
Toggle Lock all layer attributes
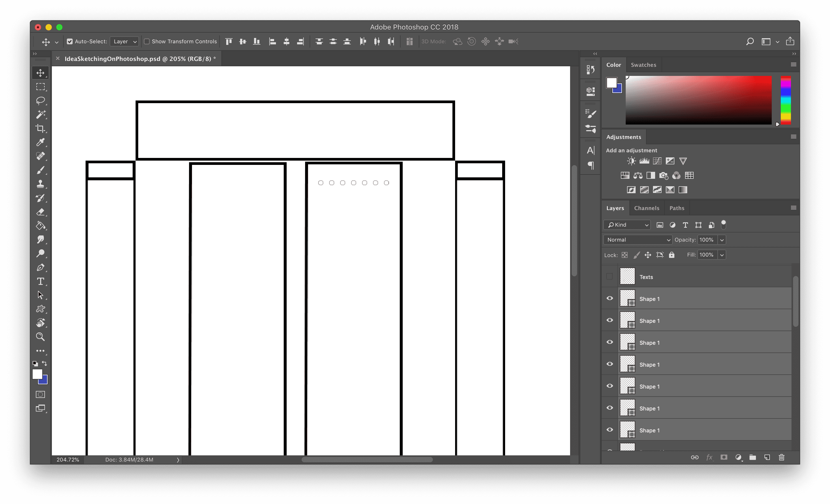tap(672, 255)
